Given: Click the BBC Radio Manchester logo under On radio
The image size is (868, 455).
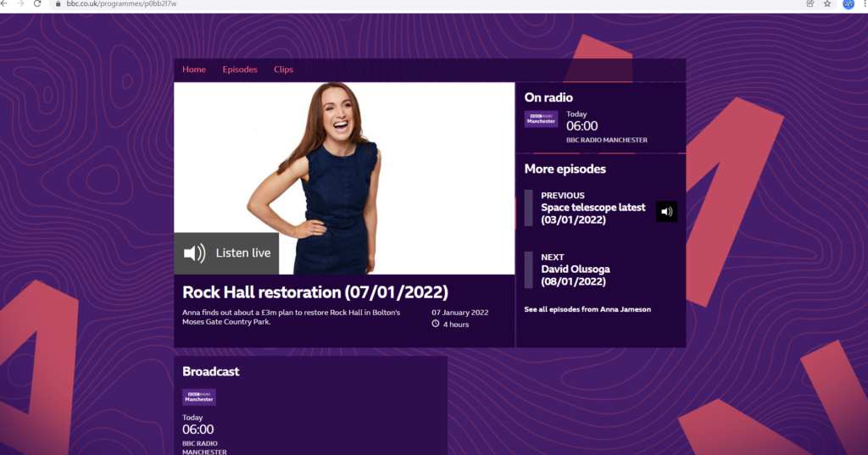Looking at the screenshot, I should tap(541, 119).
